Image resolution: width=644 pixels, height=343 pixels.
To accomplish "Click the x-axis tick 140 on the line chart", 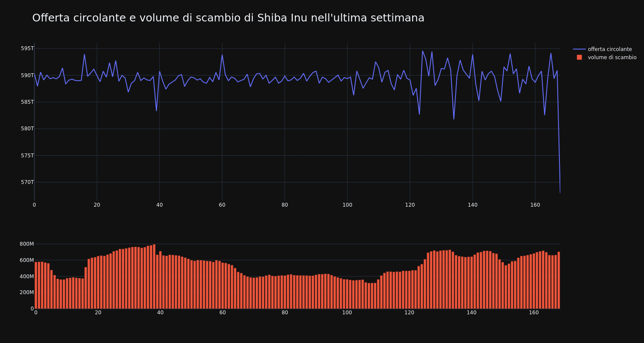I will pos(472,205).
